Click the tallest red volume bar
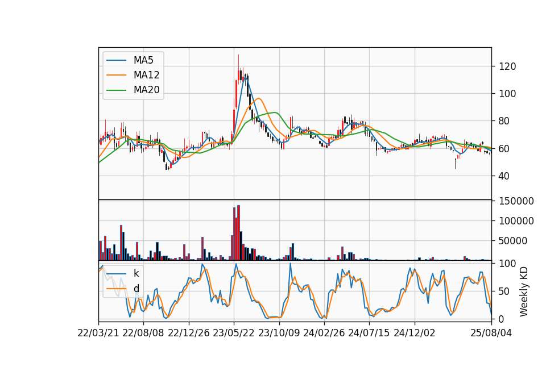Screen dimensions: 546x392 coord(238,233)
